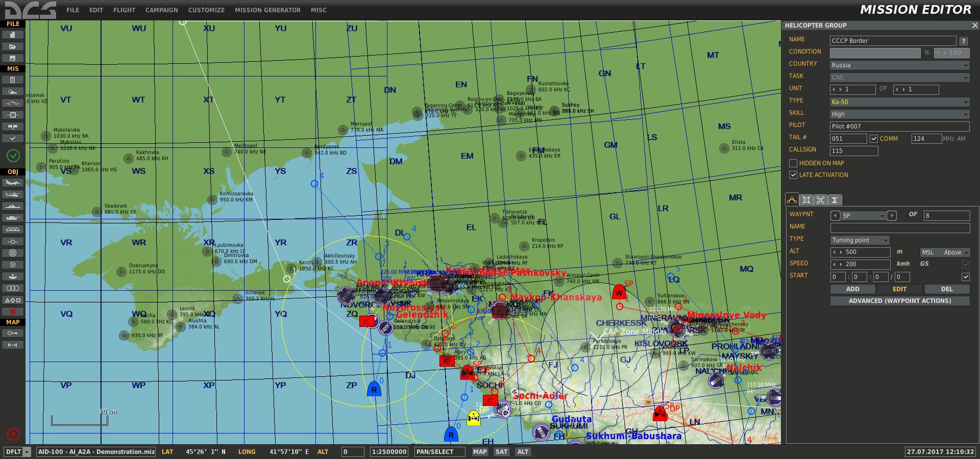The width and height of the screenshot is (980, 459).
Task: Enable the Hidden on Map checkbox
Action: 793,163
